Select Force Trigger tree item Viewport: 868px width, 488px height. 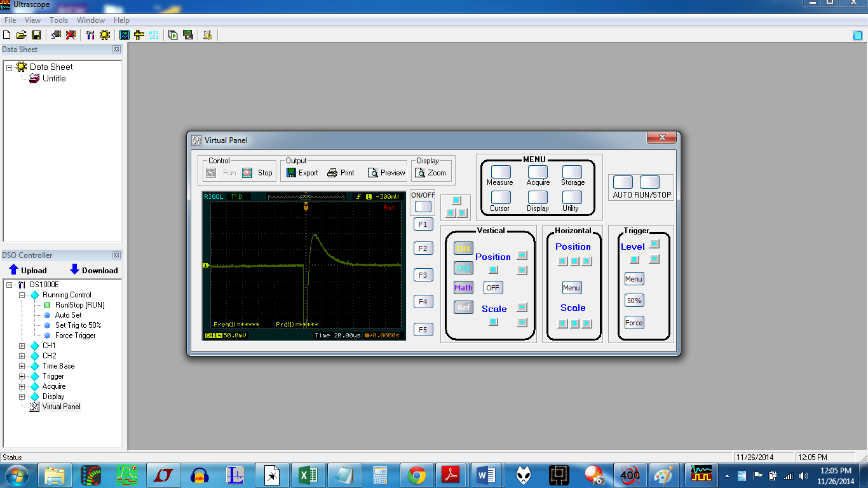pos(75,335)
